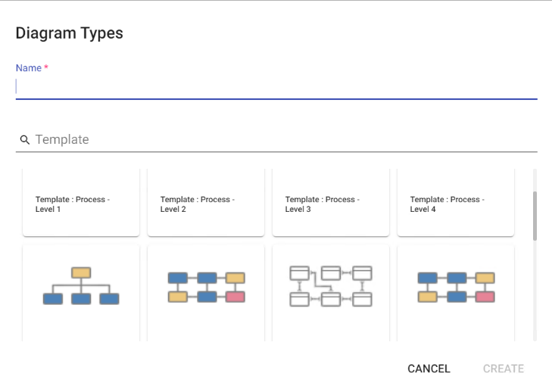
Task: Select Template : Process - Level 4 card
Action: pyautogui.click(x=456, y=203)
